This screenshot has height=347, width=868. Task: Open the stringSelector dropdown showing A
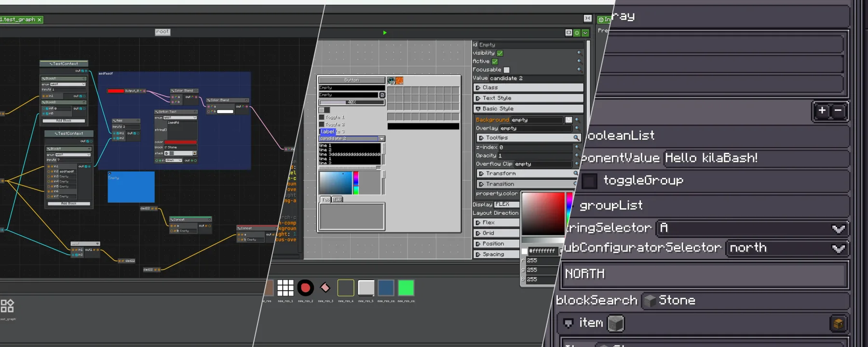click(x=751, y=228)
